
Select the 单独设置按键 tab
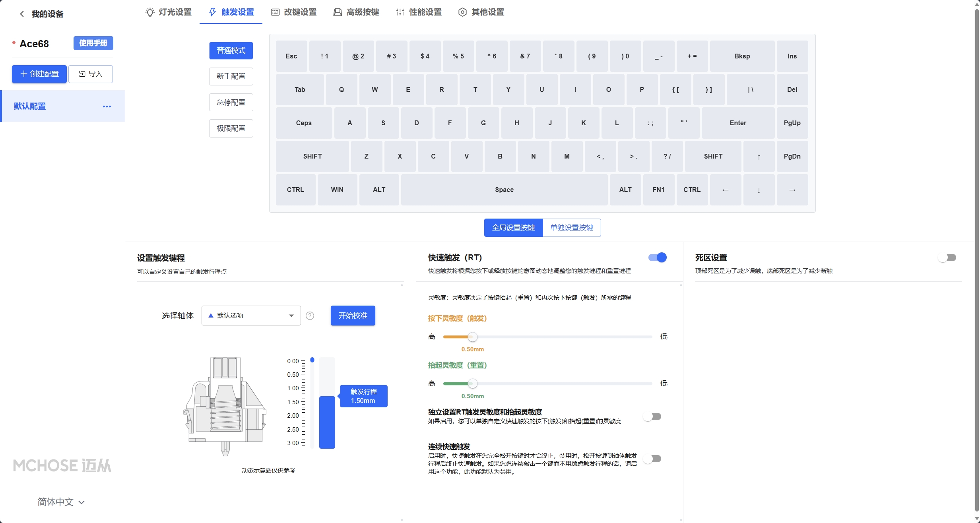[572, 228]
